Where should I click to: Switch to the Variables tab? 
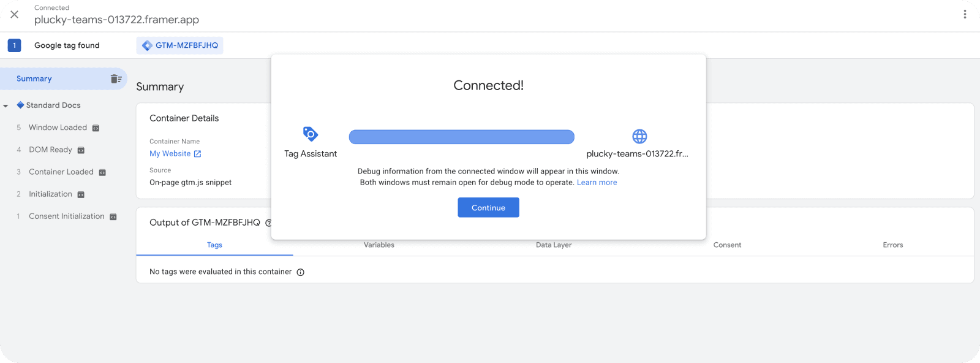pyautogui.click(x=379, y=245)
